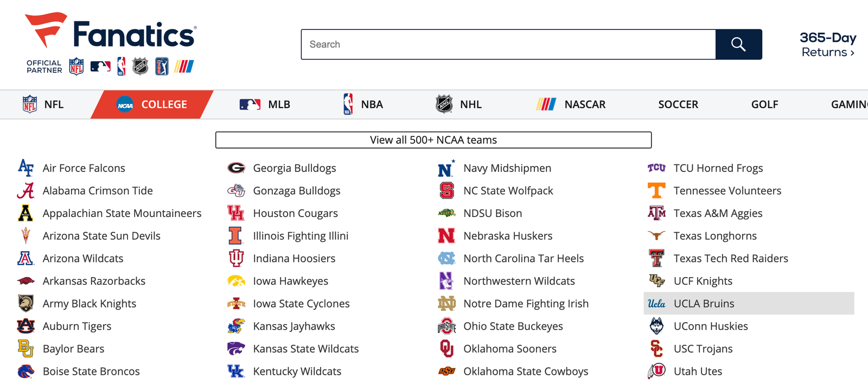The image size is (868, 384).
Task: Click in the Search text field
Action: (508, 44)
